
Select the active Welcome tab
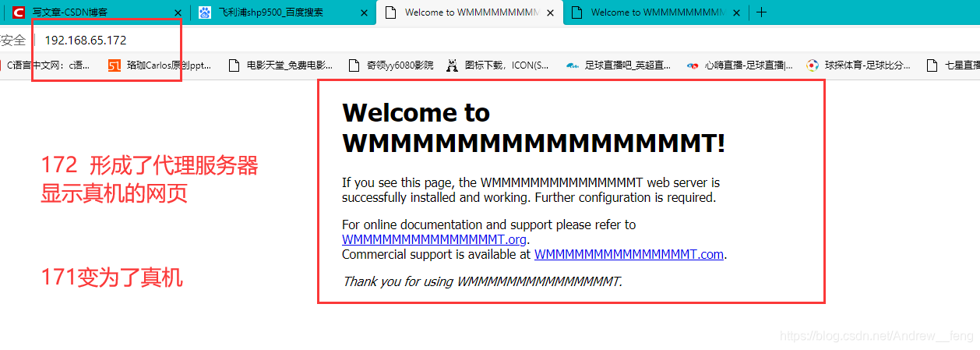coord(470,12)
